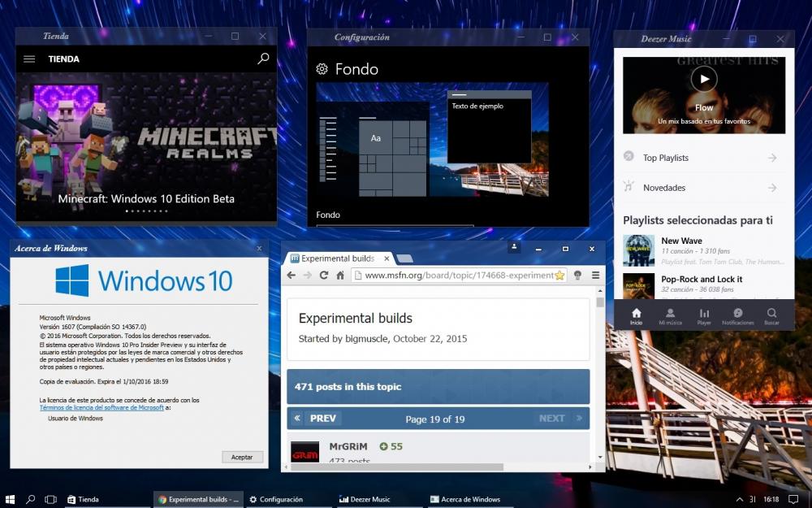
Task: Switch to Inicio tab in Deezer
Action: coord(636,316)
